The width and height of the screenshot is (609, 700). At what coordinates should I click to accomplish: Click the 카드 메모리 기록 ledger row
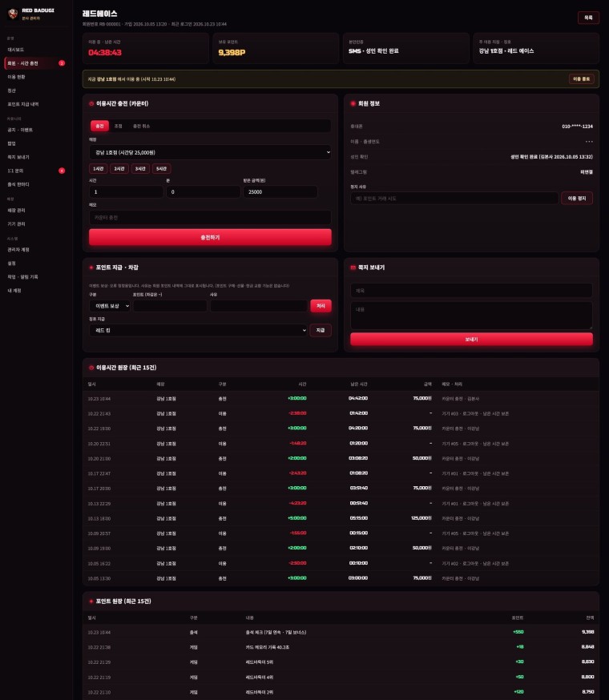(x=341, y=647)
